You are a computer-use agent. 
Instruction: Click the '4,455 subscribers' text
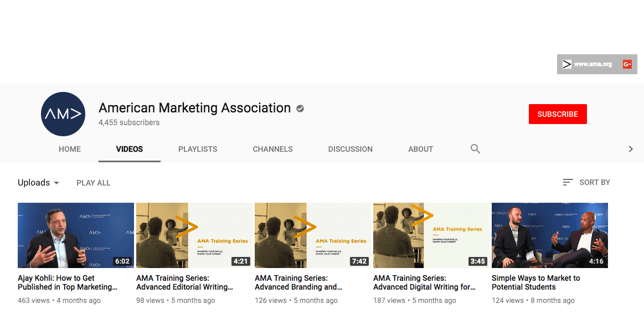pos(129,122)
